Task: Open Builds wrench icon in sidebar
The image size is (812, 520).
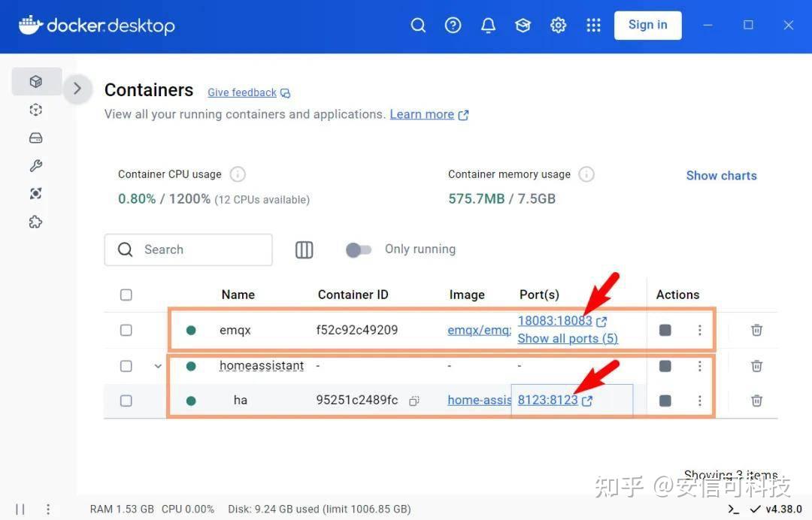Action: click(36, 165)
